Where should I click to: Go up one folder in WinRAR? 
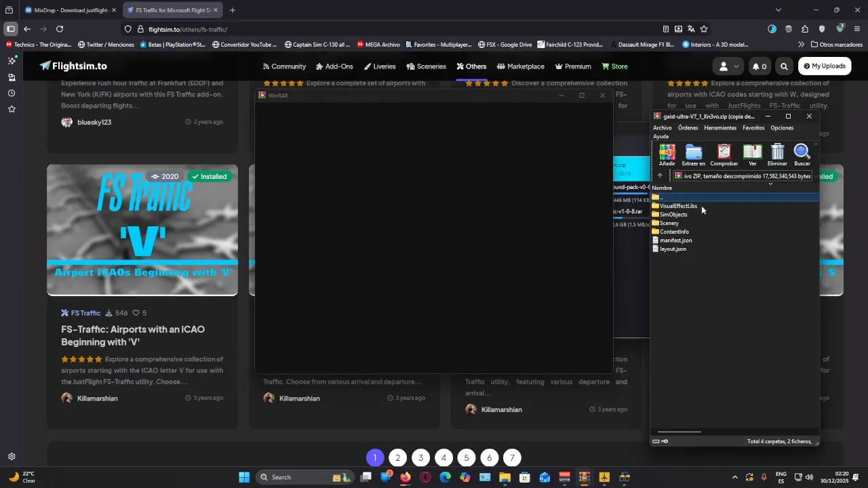pyautogui.click(x=660, y=176)
